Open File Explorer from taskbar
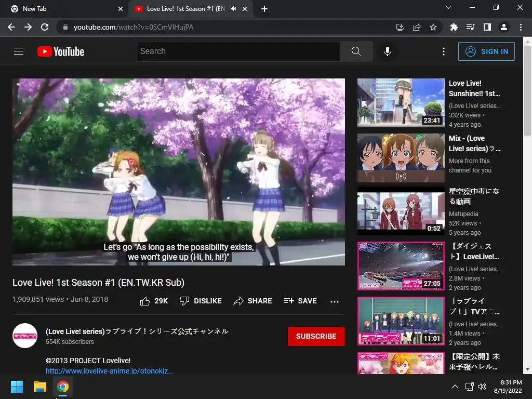The height and width of the screenshot is (399, 532). coord(39,387)
